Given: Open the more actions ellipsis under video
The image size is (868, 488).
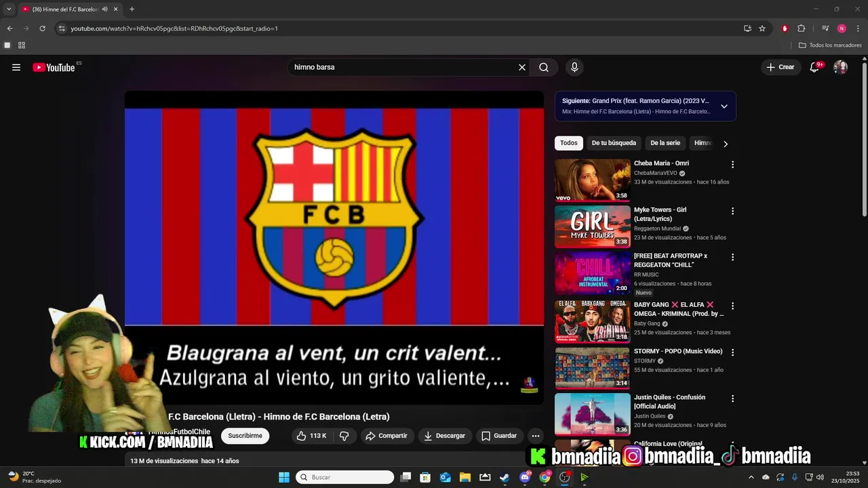Looking at the screenshot, I should tap(536, 436).
